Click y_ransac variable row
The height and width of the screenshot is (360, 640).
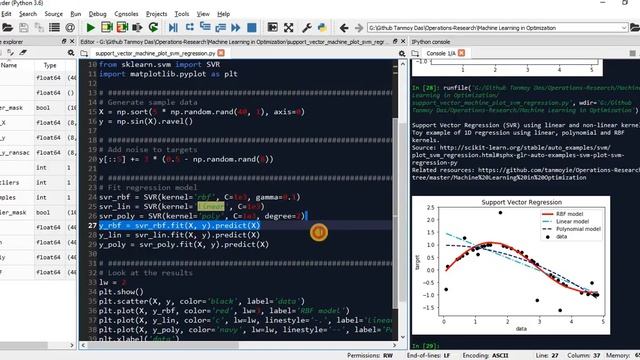(x=38, y=153)
